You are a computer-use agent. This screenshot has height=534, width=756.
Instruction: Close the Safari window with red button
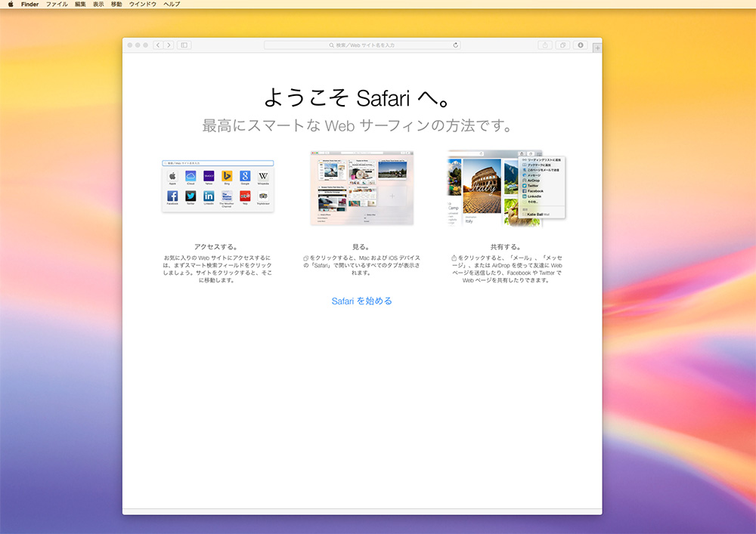point(130,45)
